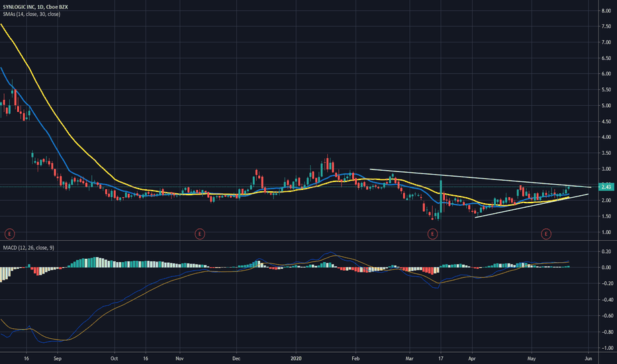Select the 8.00 price axis label
The image size is (617, 364).
pyautogui.click(x=606, y=11)
